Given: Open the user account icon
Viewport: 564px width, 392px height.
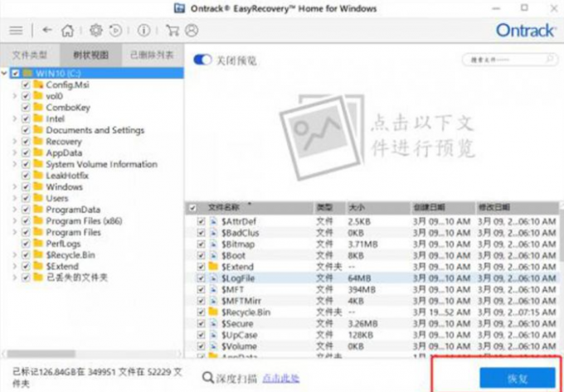Looking at the screenshot, I should (x=192, y=31).
